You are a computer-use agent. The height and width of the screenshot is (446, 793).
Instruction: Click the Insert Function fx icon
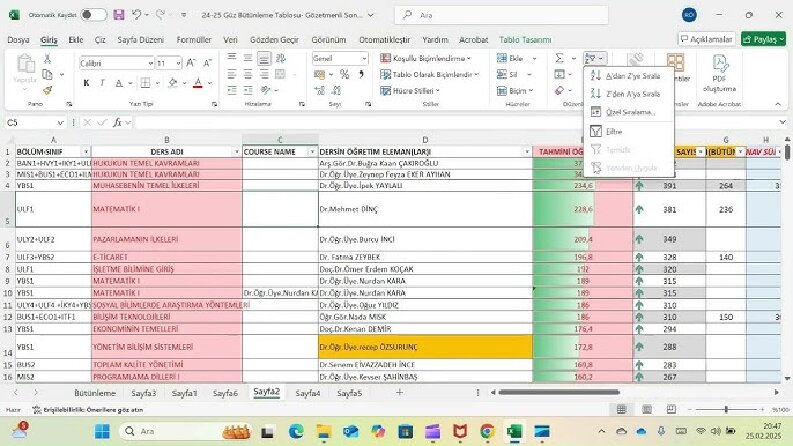pyautogui.click(x=117, y=123)
